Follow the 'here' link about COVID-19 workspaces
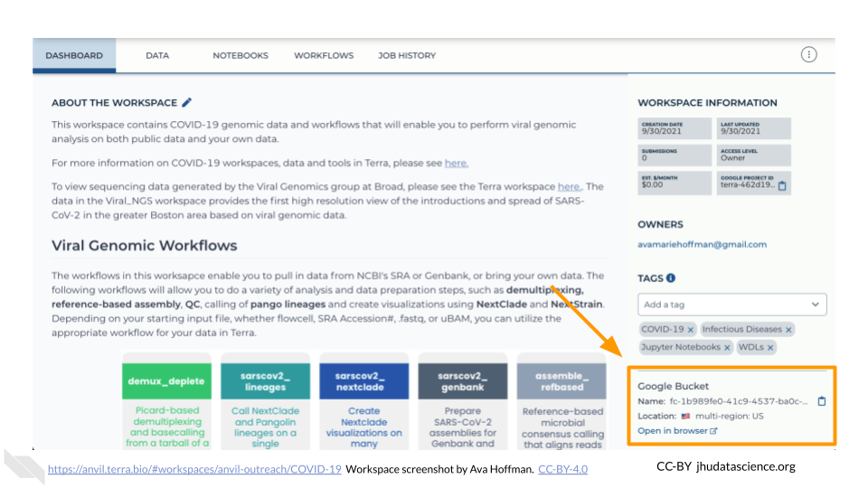Viewport: 868px width, 488px height. [x=456, y=163]
